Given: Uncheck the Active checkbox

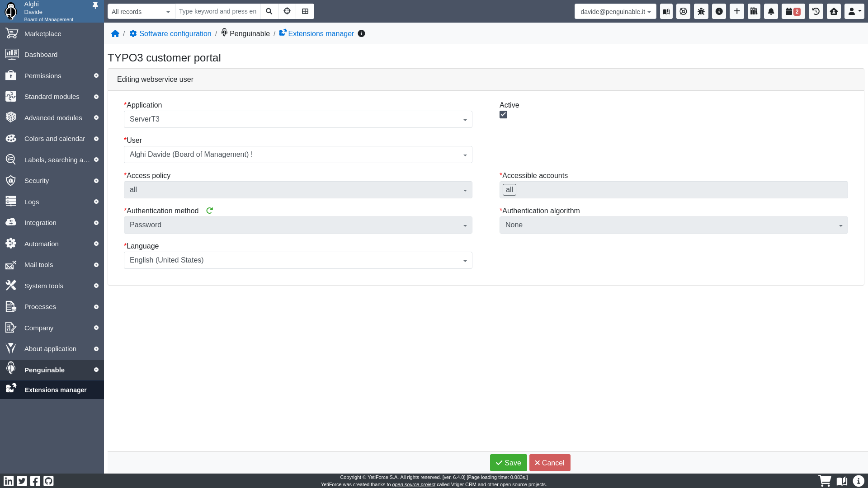Looking at the screenshot, I should pos(503,115).
